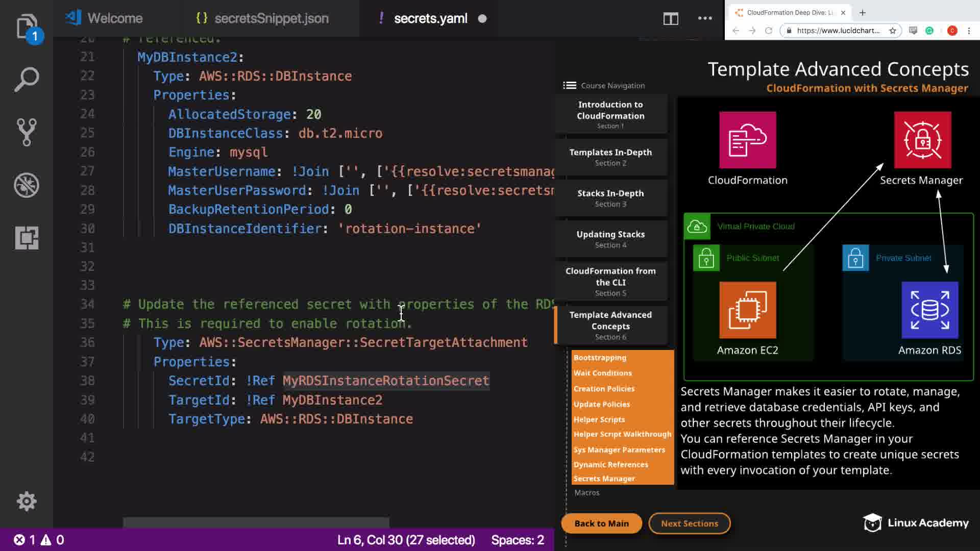The width and height of the screenshot is (980, 551).
Task: Bookmark the page with star icon
Action: tap(892, 31)
